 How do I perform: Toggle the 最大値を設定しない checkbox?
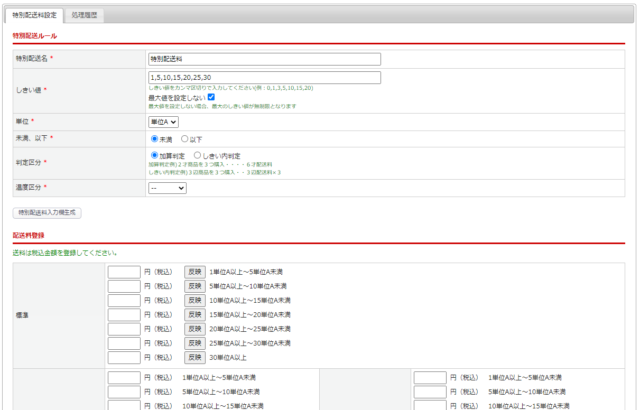(211, 97)
